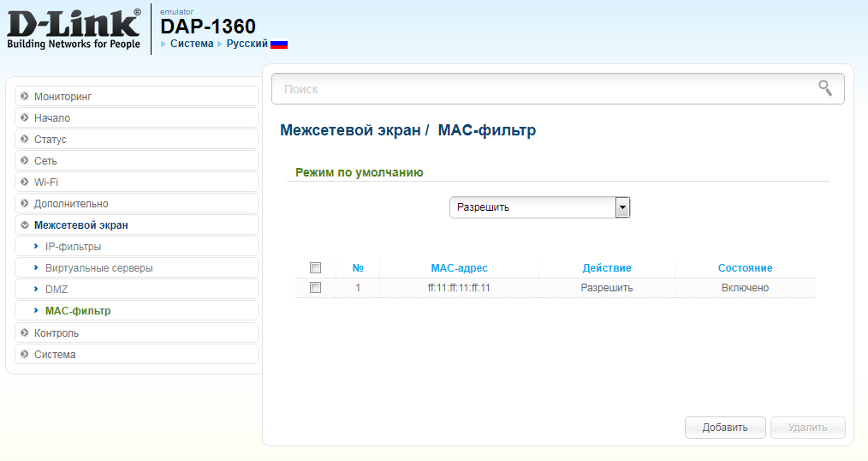Click the D-Link logo

click(x=74, y=29)
